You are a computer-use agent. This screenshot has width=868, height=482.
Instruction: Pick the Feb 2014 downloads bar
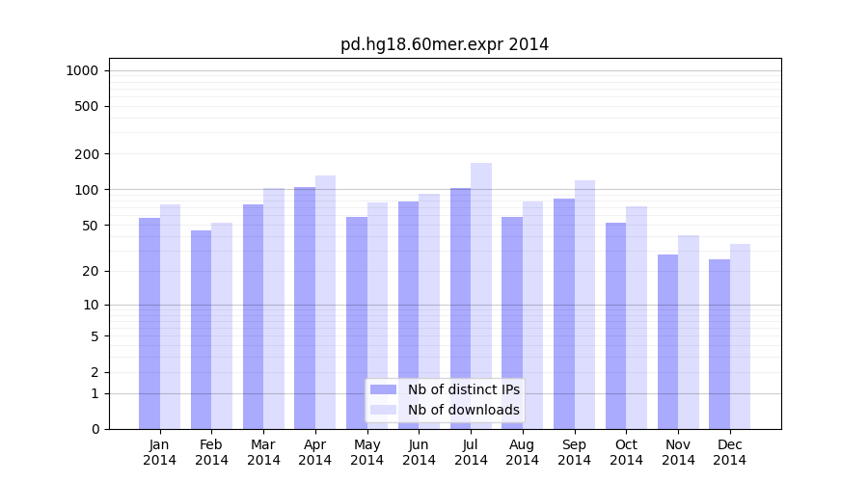coord(222,326)
